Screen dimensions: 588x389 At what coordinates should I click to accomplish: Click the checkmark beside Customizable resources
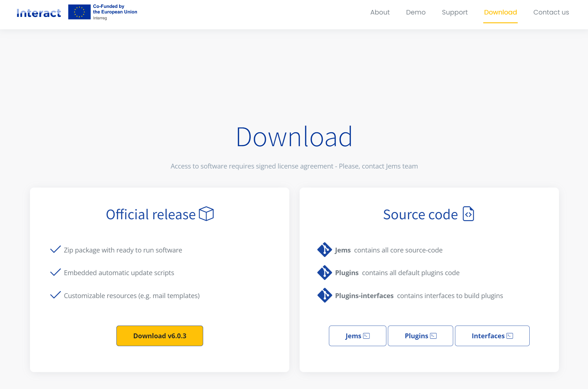55,295
